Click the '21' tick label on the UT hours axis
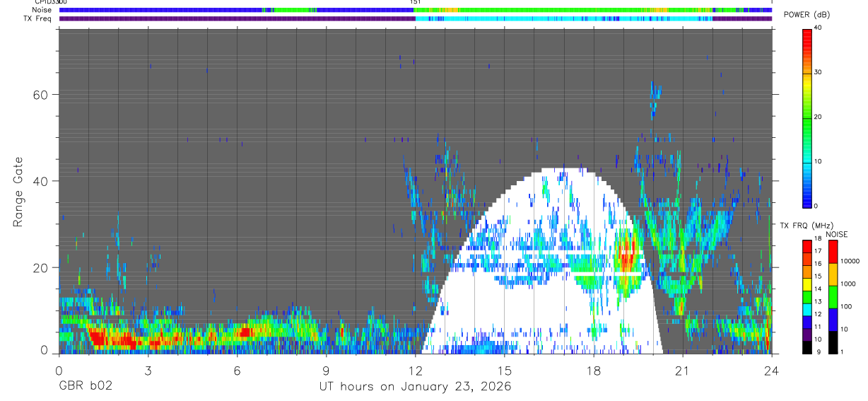868x401 pixels. [x=683, y=370]
